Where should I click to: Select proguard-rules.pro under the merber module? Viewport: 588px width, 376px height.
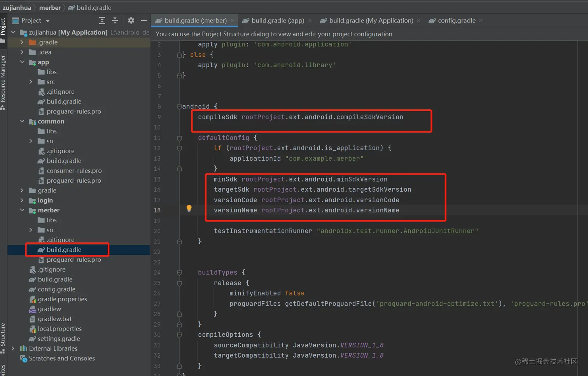coord(73,260)
